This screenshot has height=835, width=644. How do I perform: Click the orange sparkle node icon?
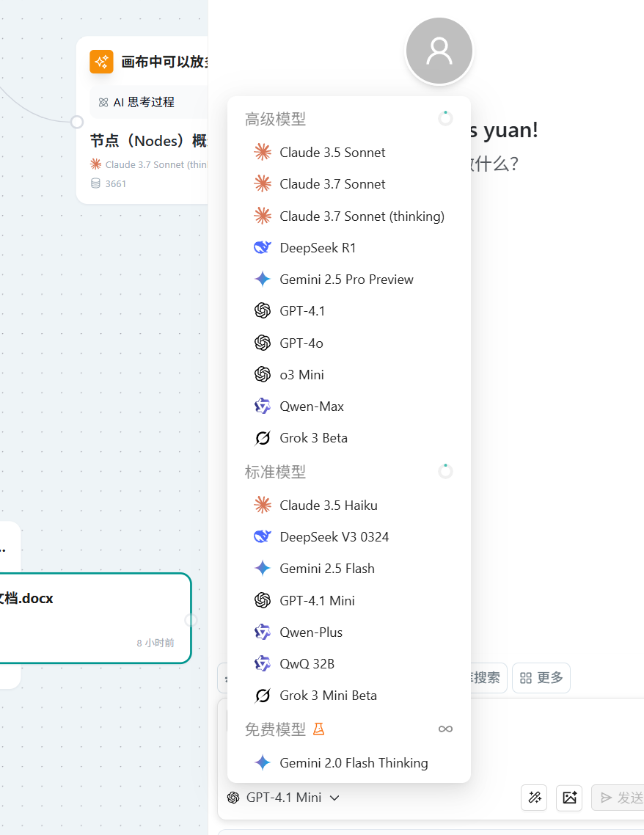click(x=101, y=62)
